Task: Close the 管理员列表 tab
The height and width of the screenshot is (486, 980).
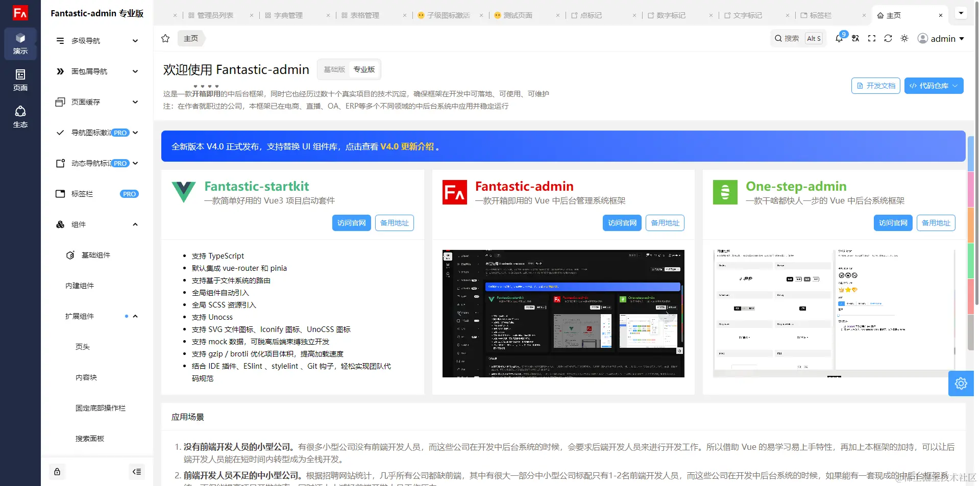Action: (x=252, y=15)
